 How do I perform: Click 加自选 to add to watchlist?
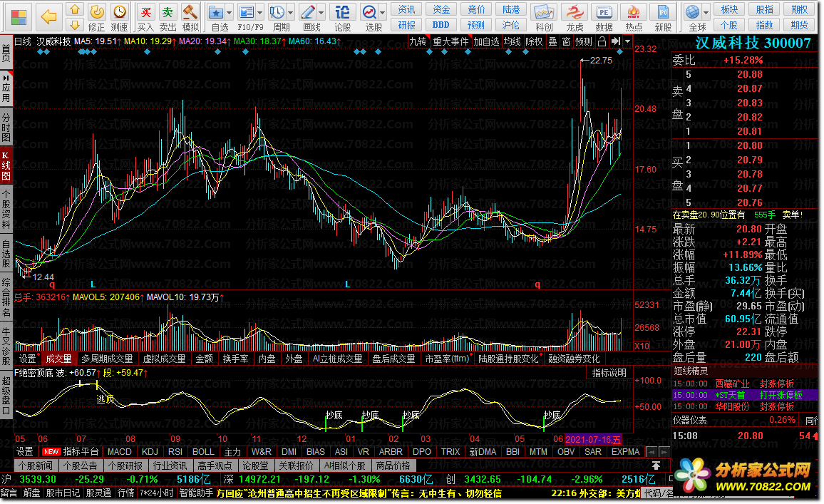coord(486,41)
